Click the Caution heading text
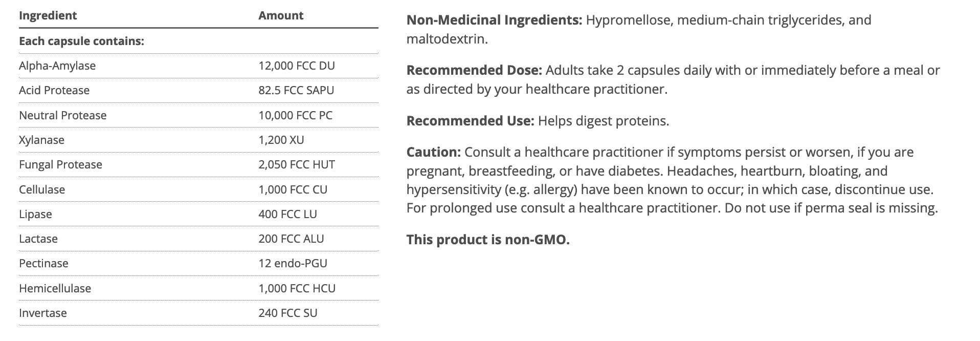This screenshot has width=980, height=341. click(x=434, y=152)
